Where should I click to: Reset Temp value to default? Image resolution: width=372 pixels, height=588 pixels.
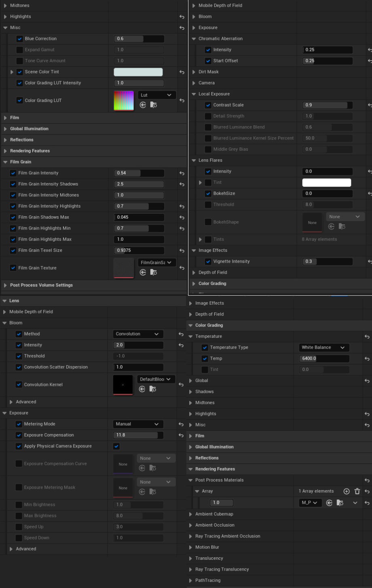[x=367, y=359]
